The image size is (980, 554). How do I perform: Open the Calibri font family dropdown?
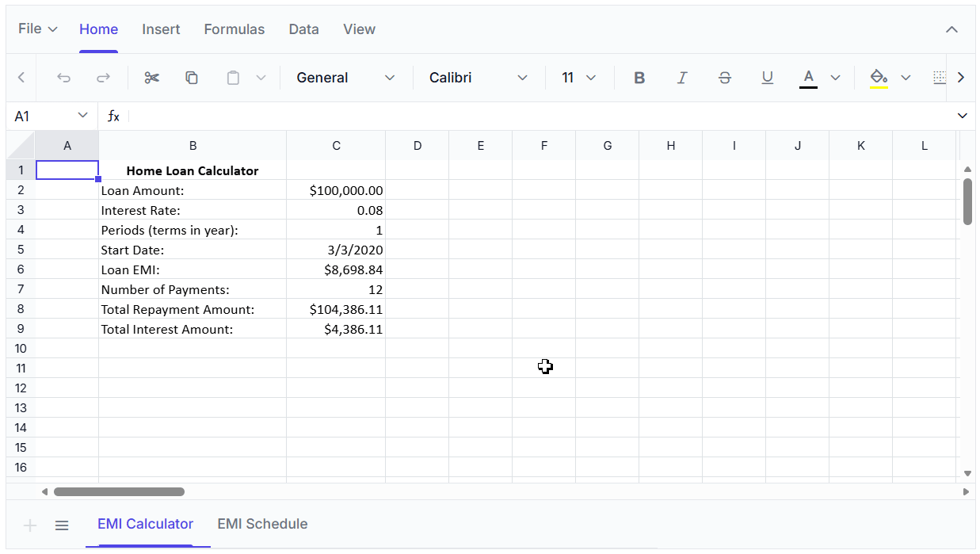tap(478, 78)
